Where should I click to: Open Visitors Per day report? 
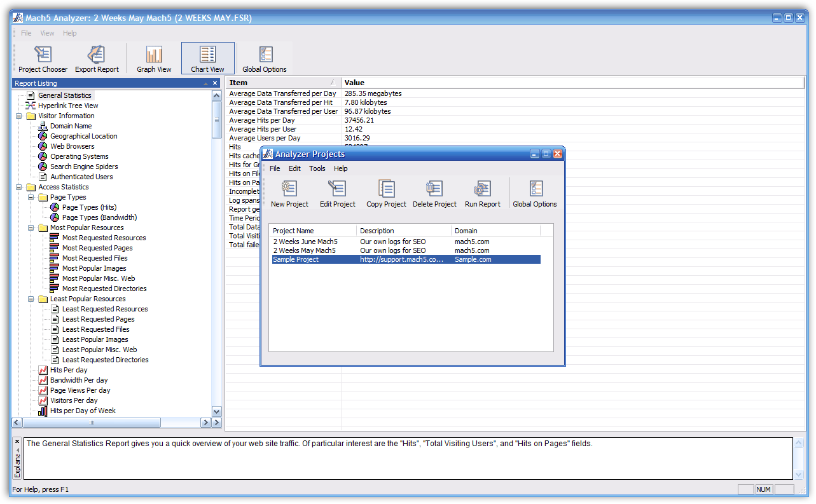(74, 400)
